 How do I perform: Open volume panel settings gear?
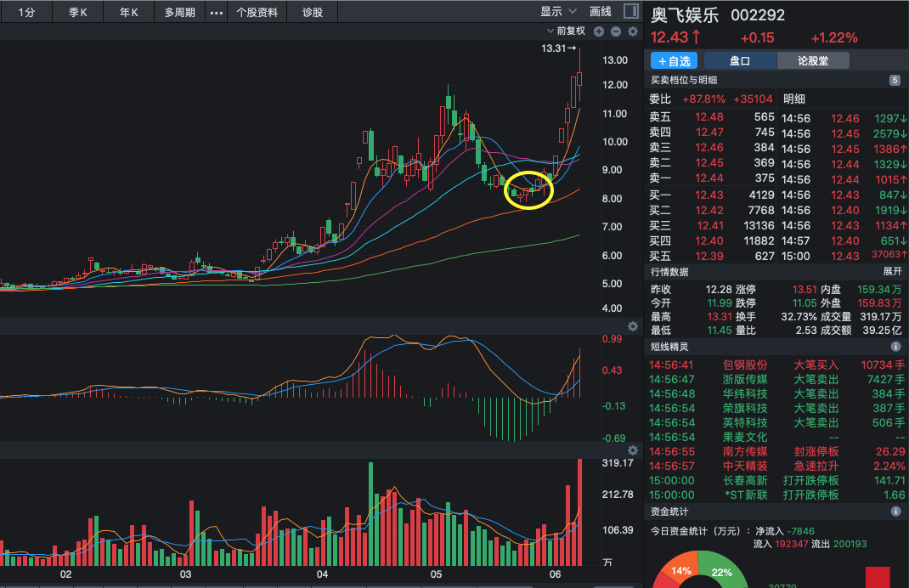point(633,450)
